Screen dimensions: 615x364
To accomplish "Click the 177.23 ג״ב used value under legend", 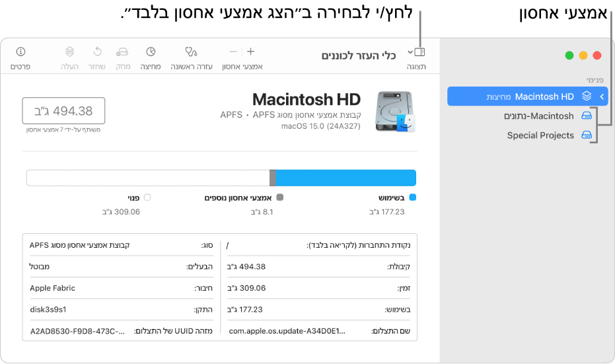I will [x=386, y=212].
